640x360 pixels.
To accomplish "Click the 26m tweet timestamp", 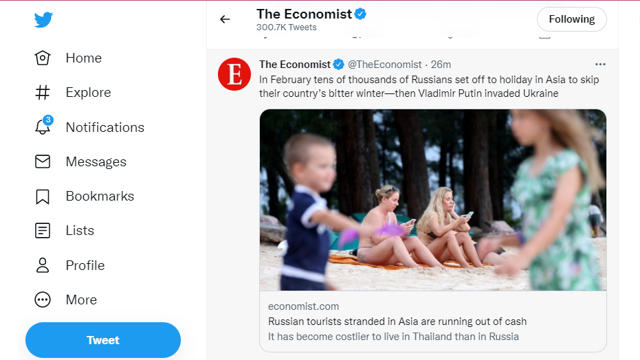I will click(441, 64).
